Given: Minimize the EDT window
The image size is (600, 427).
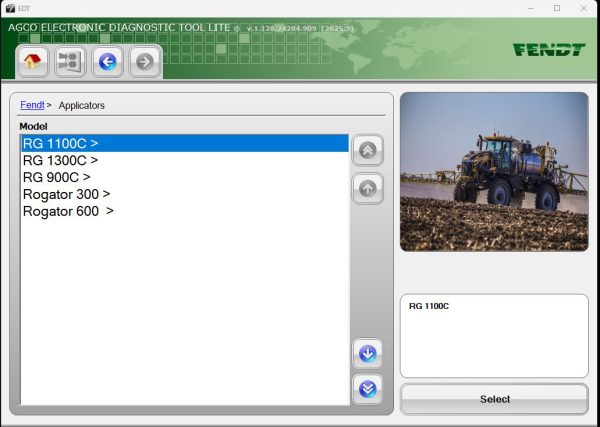Looking at the screenshot, I should pyautogui.click(x=531, y=8).
